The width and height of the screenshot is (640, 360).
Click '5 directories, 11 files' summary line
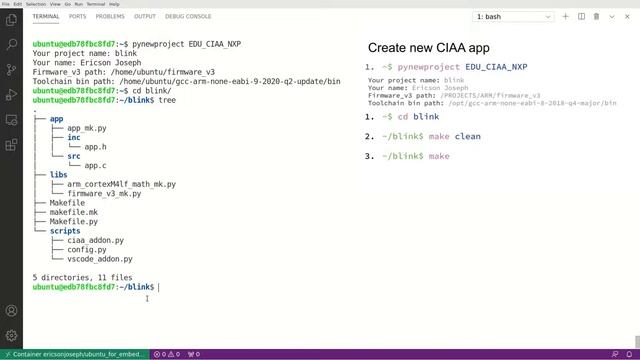(x=82, y=278)
